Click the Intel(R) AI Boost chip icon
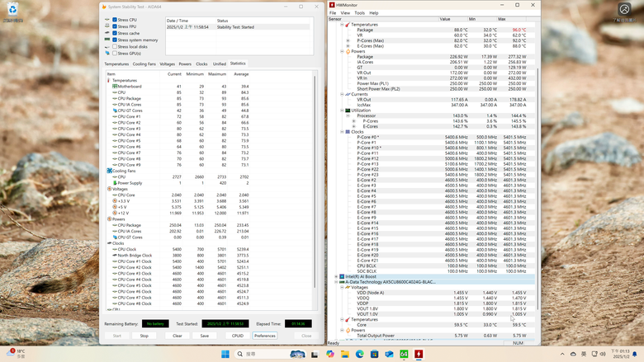 click(342, 277)
